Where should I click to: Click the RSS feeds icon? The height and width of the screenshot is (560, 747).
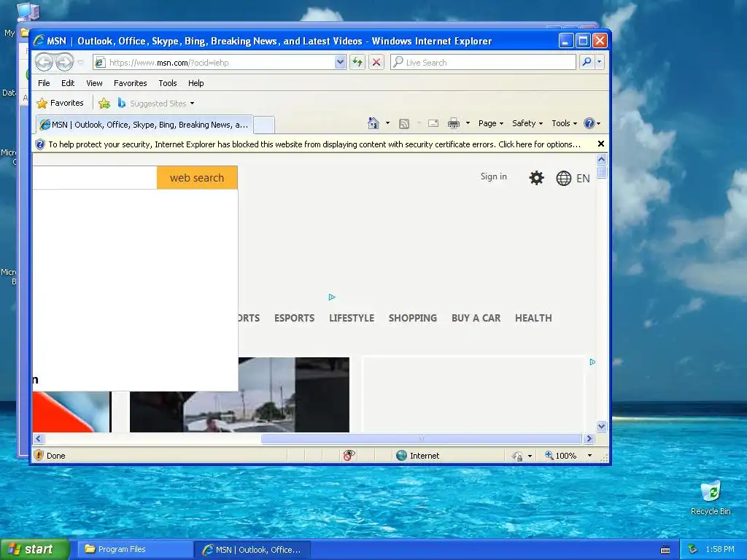404,124
